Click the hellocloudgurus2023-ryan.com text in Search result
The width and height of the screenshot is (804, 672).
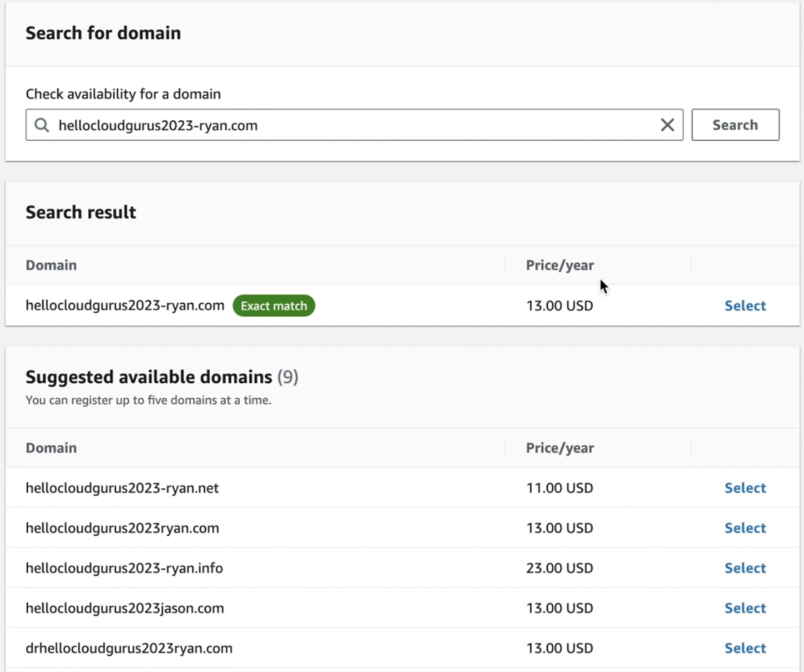pyautogui.click(x=125, y=305)
